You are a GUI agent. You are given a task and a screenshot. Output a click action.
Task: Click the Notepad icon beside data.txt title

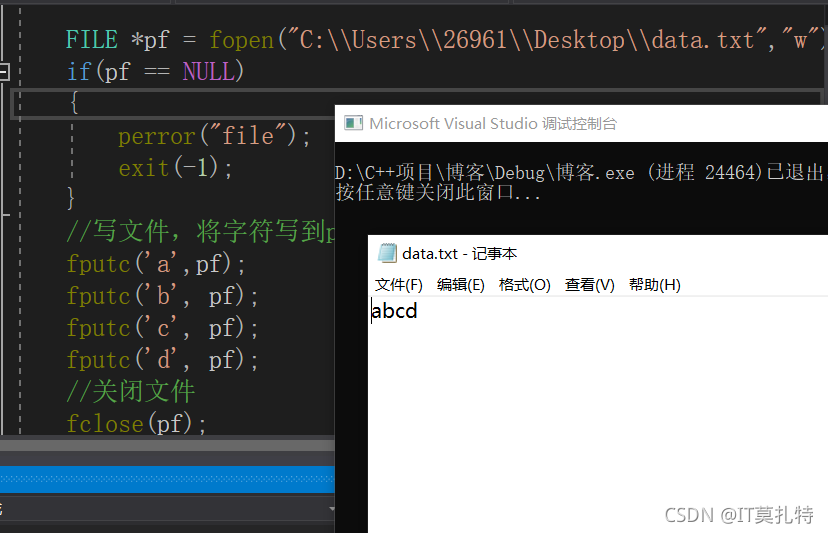coord(387,253)
